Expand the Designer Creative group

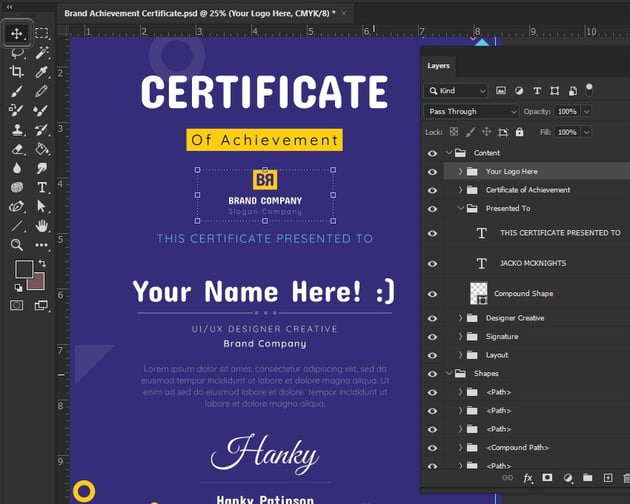(460, 318)
